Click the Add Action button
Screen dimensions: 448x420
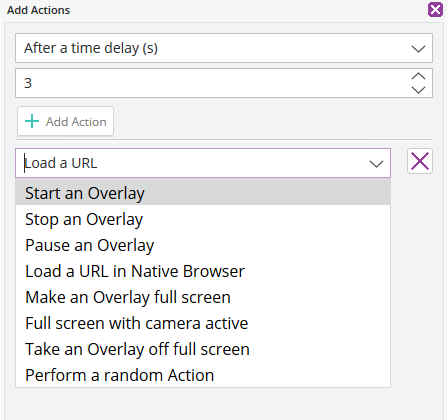coord(66,121)
